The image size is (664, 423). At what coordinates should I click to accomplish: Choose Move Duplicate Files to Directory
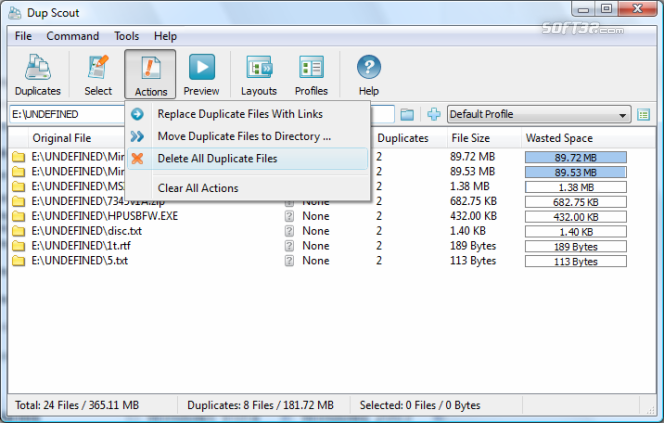(x=247, y=136)
